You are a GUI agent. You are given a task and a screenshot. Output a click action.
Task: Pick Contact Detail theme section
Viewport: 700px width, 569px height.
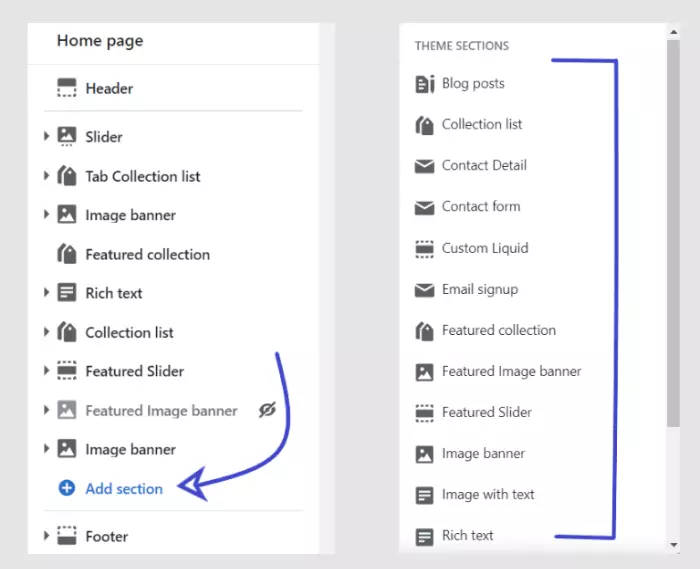point(484,166)
